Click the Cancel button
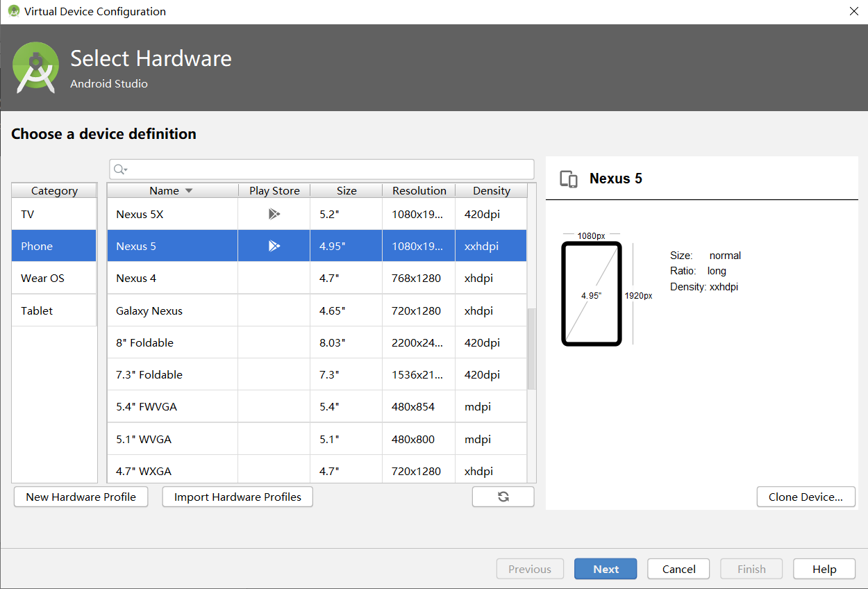Screen dimensions: 868x589 point(678,569)
